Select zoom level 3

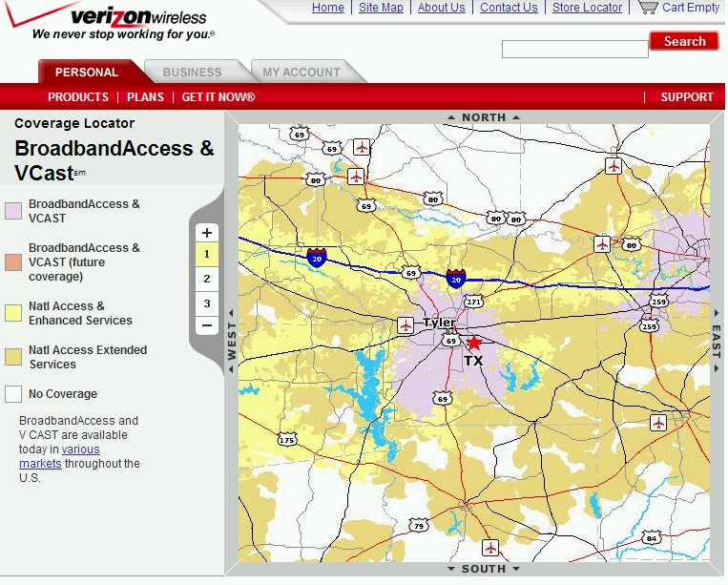pyautogui.click(x=207, y=303)
